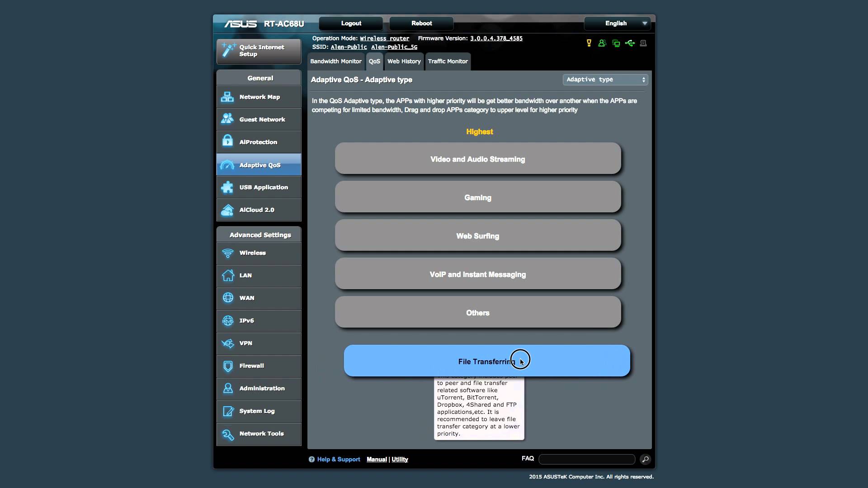Select the Adaptive type dropdown
The height and width of the screenshot is (488, 868).
pyautogui.click(x=605, y=79)
